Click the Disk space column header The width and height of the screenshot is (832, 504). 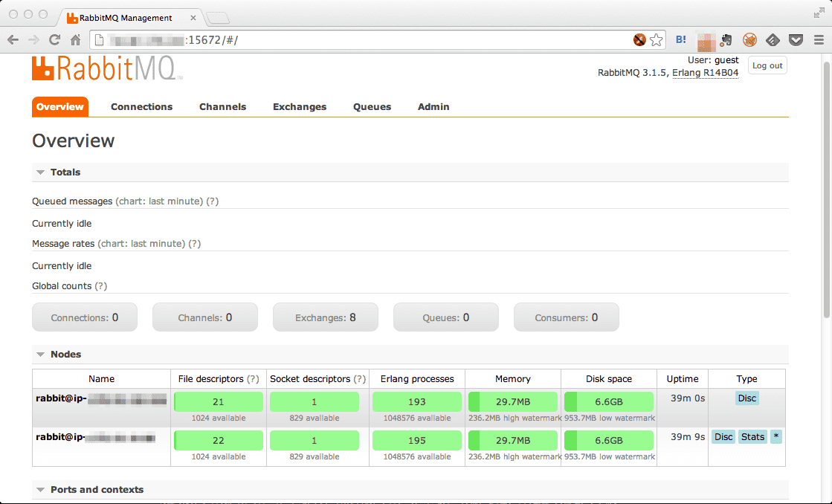609,379
